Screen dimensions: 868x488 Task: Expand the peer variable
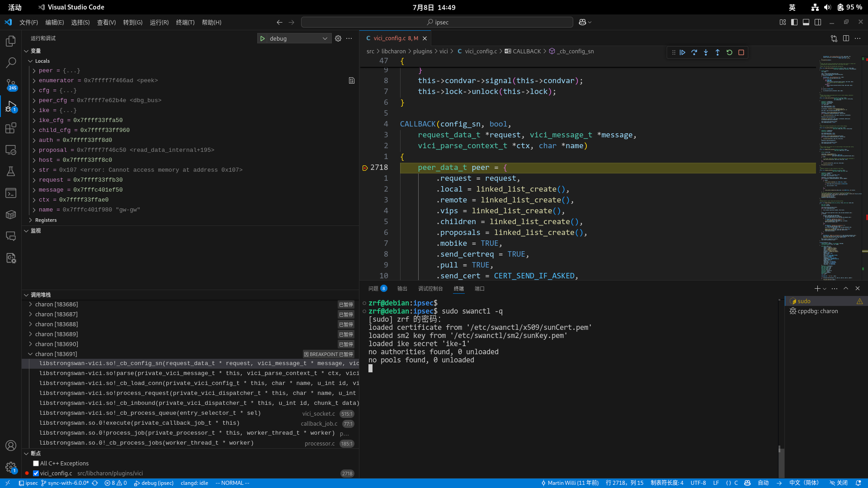tap(34, 71)
